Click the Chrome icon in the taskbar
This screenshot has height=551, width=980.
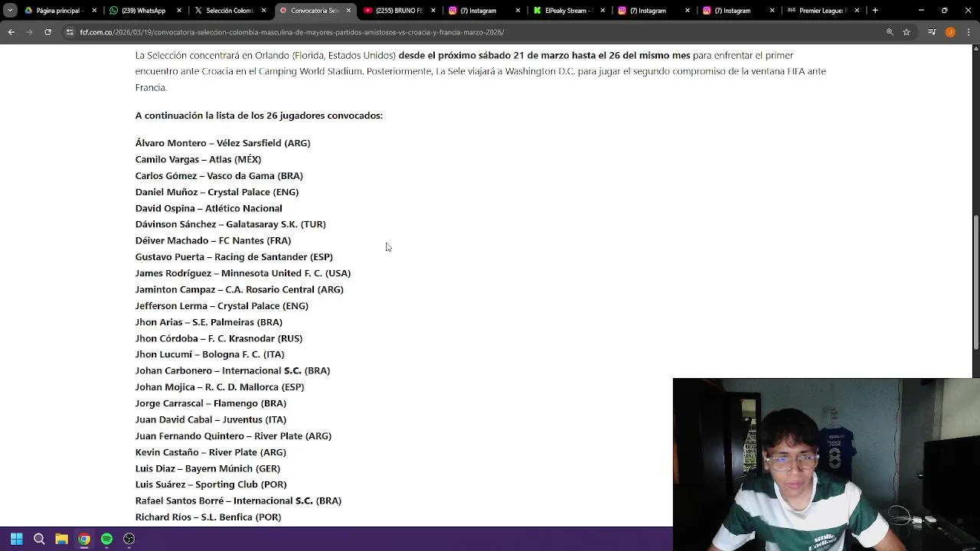click(x=84, y=539)
